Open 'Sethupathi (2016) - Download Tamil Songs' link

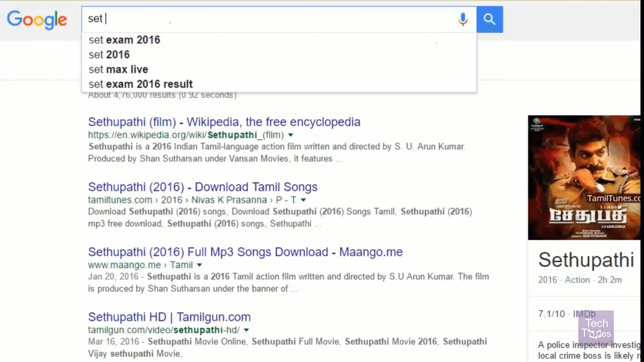tap(202, 187)
